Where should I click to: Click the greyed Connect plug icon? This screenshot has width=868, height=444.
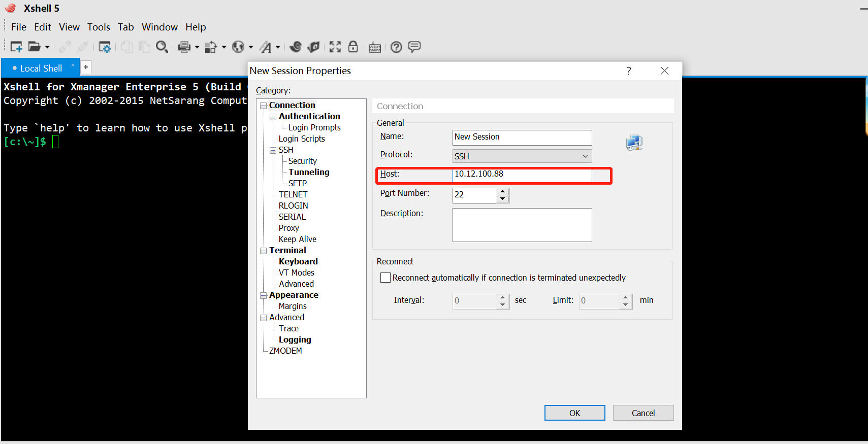pos(65,47)
